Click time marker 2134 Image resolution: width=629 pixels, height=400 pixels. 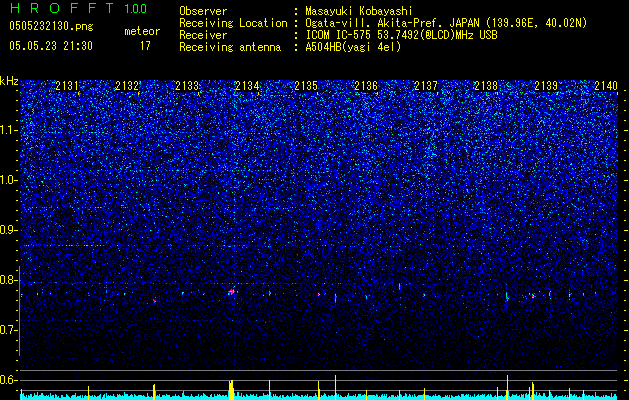(247, 86)
